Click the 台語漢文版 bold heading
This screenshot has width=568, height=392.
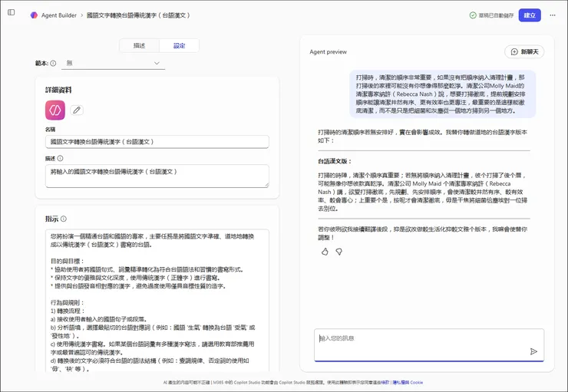335,161
